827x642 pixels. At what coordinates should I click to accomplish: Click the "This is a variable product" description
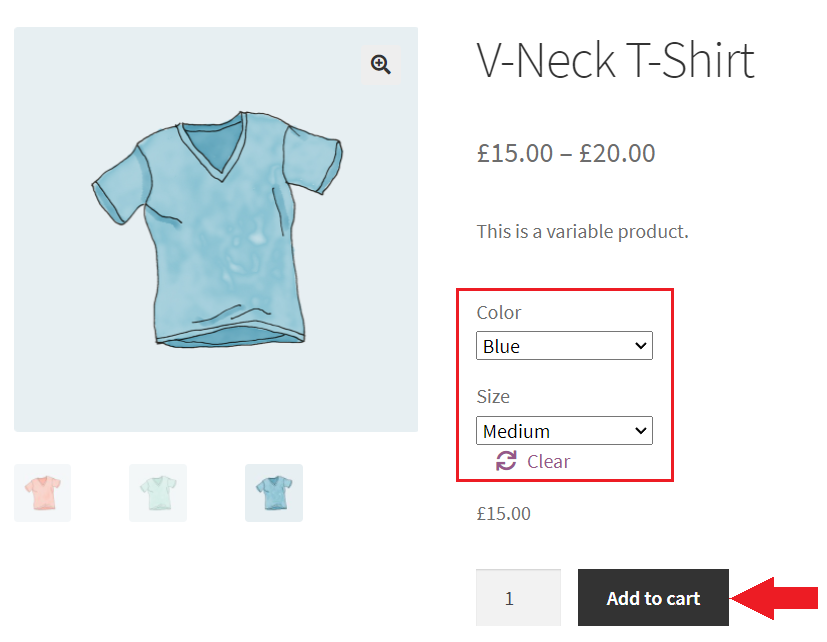click(582, 232)
